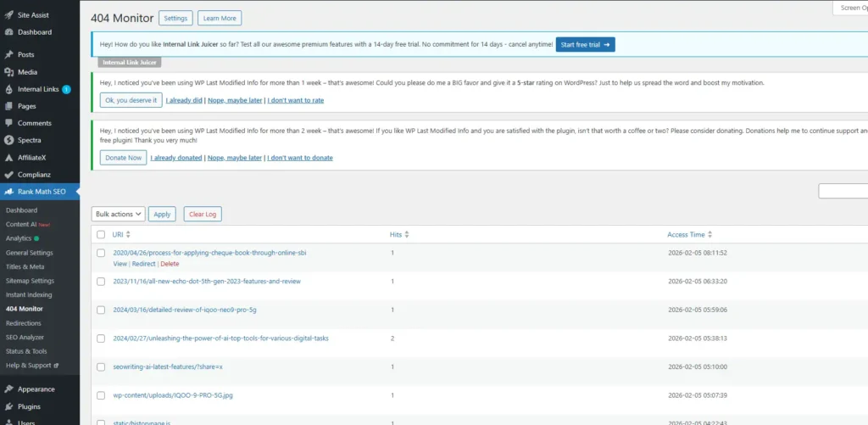
Task: Click 'Nope, maybe later' in donation notice
Action: [x=235, y=158]
